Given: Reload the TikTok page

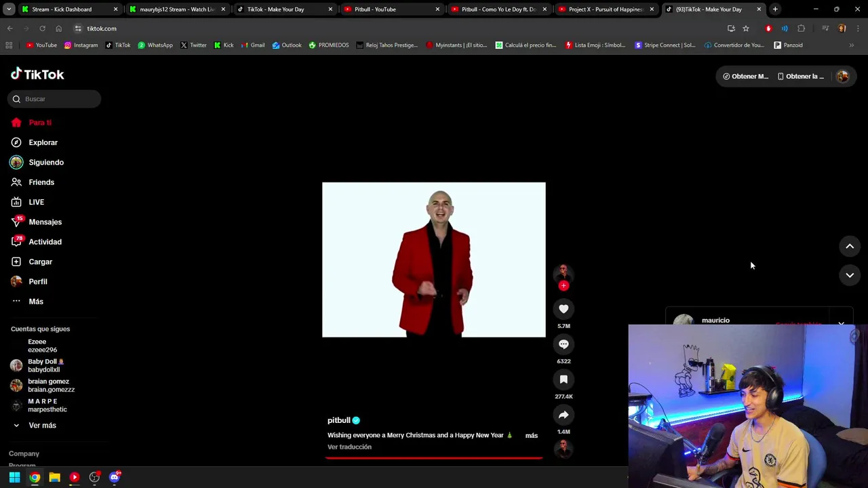Looking at the screenshot, I should tap(42, 28).
